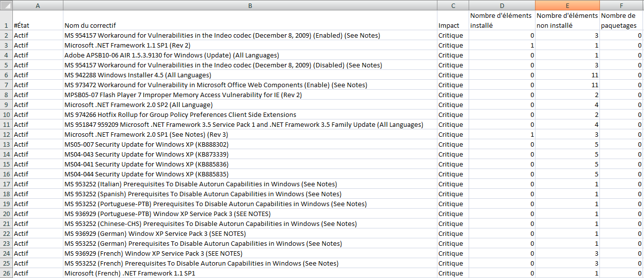Click 'Nombre d'éléments installé' header cell
This screenshot has width=644, height=278.
[502, 21]
